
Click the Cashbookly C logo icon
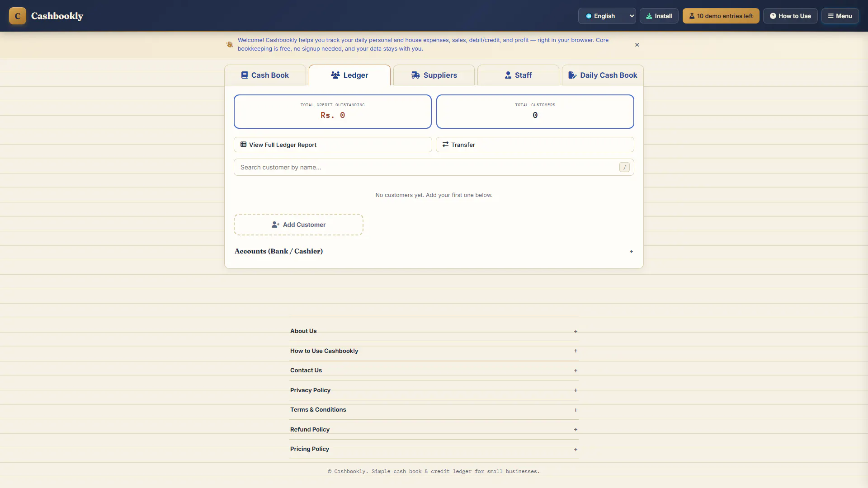click(18, 16)
